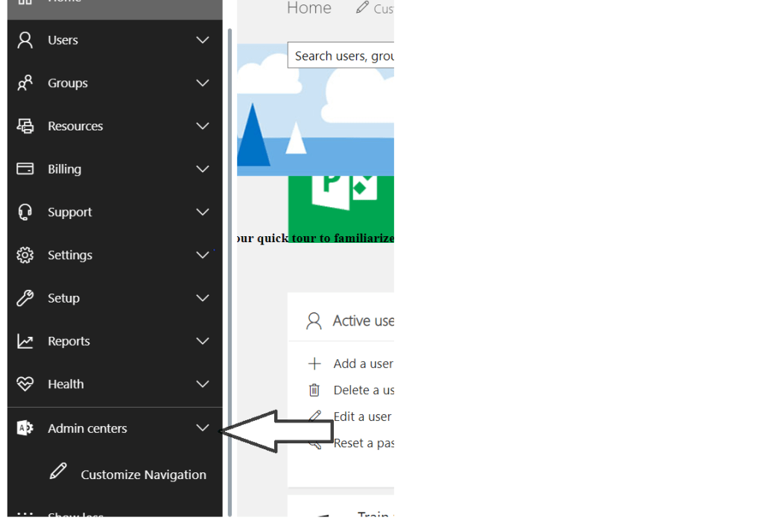Image resolution: width=763 pixels, height=532 pixels.
Task: Click the Support headset icon
Action: click(25, 212)
